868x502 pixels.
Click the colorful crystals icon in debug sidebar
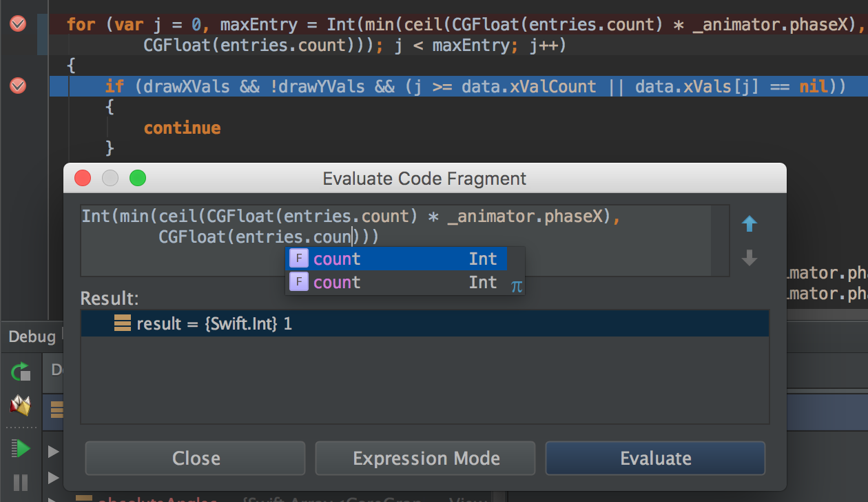[21, 406]
